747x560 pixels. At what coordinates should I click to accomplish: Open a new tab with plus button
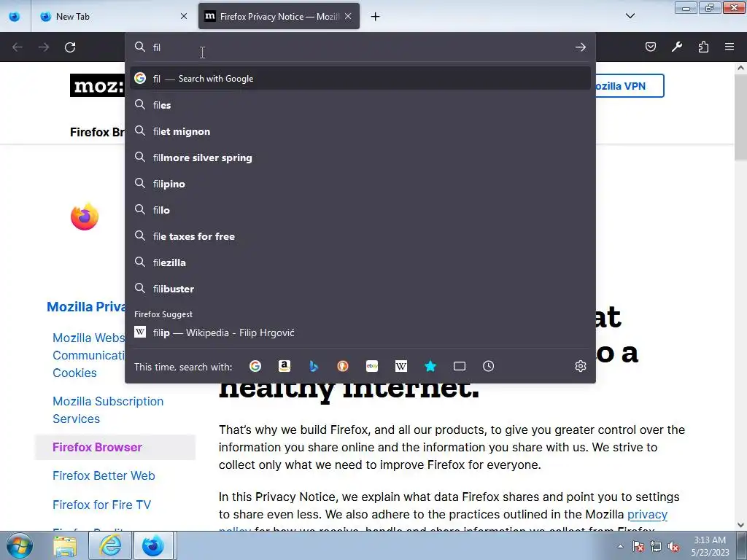coord(376,17)
